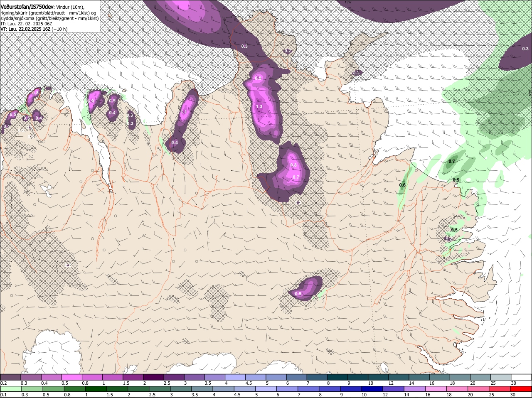Viewport: 532px width, 398px height.
Task: Click the "0.8" value in the central purple patch
Action: click(293, 165)
